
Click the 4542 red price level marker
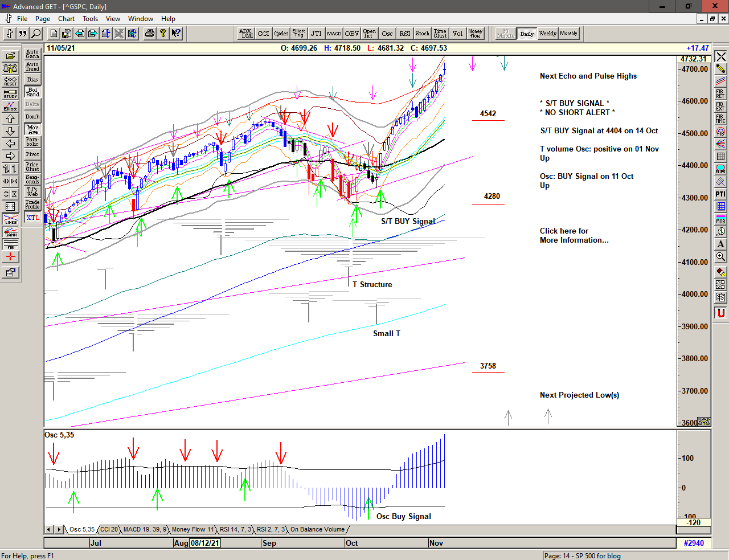488,114
